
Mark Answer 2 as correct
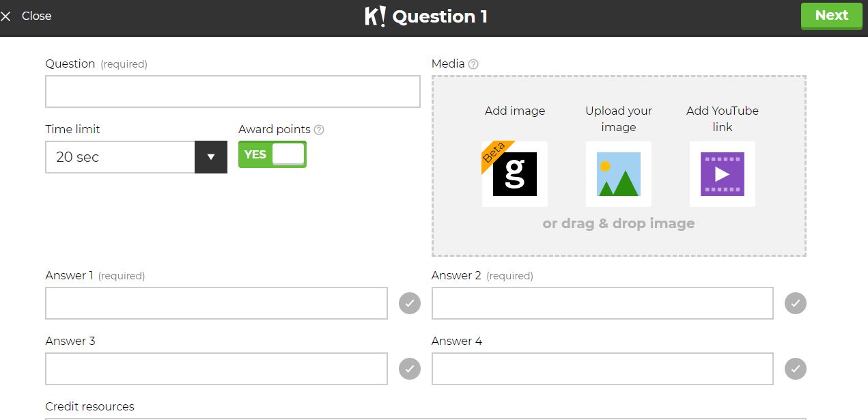coord(796,303)
